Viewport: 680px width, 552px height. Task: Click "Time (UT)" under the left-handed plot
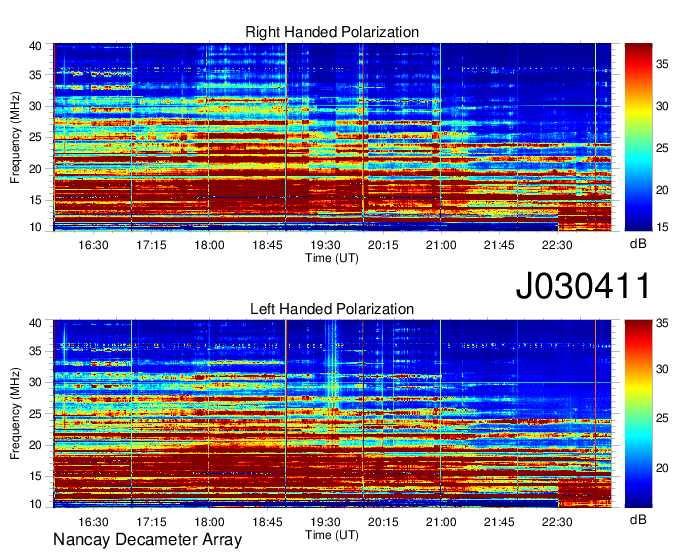(332, 535)
